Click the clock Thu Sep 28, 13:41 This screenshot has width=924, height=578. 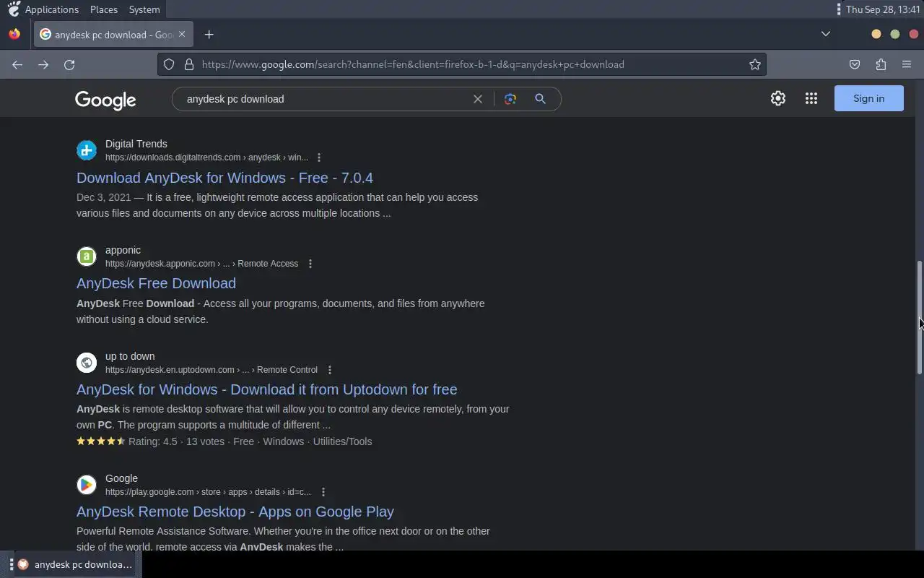click(x=883, y=9)
